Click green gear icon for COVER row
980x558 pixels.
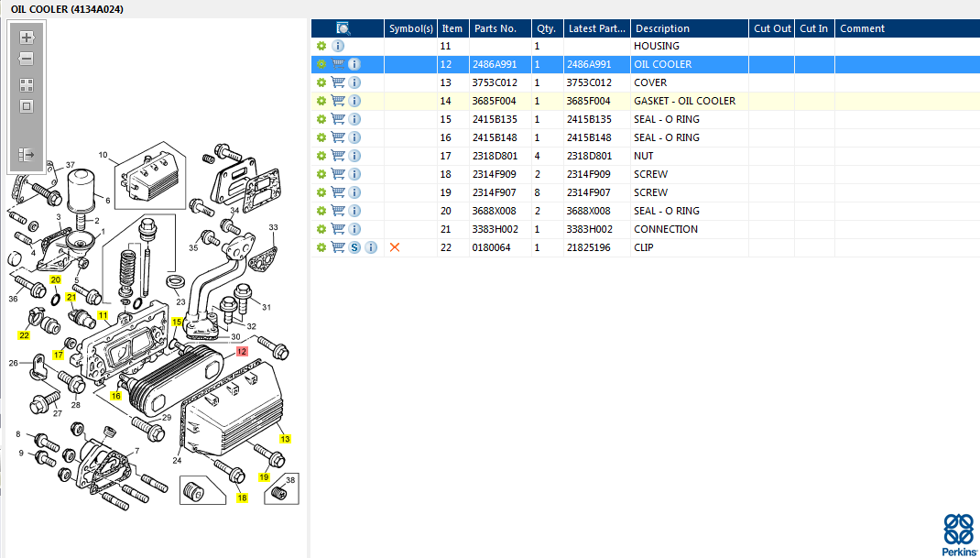(321, 82)
